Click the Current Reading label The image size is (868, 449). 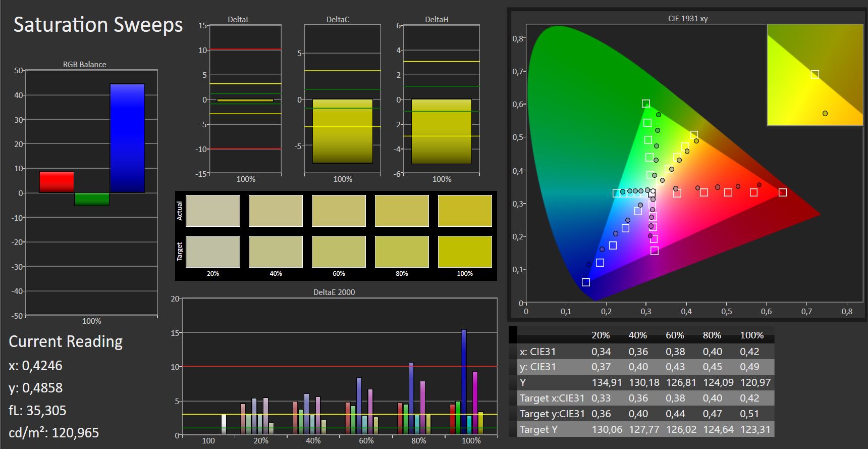tap(66, 341)
